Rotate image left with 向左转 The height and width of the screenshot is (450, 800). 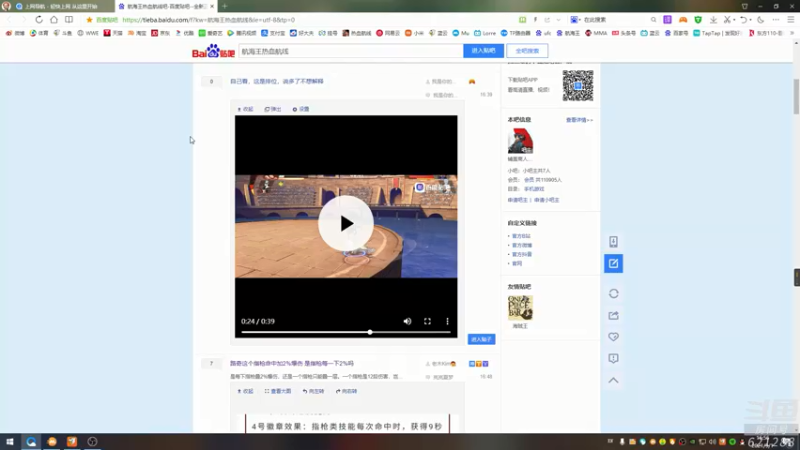click(x=313, y=391)
